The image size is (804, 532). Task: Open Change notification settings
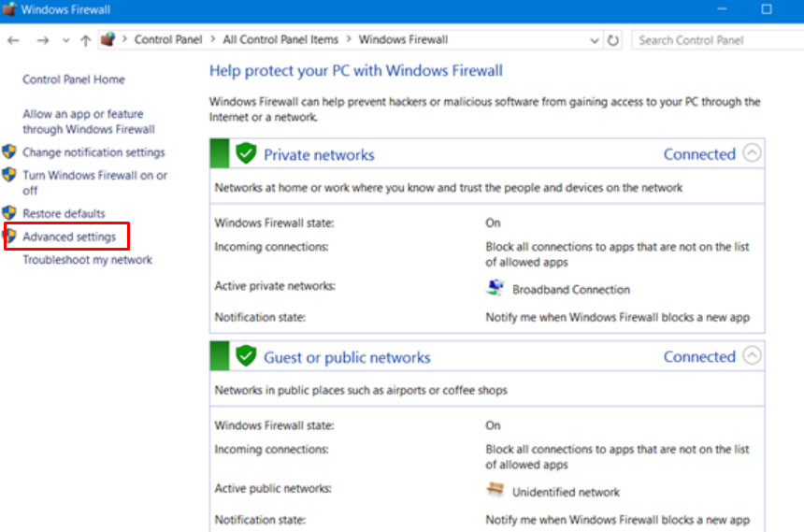click(x=93, y=152)
